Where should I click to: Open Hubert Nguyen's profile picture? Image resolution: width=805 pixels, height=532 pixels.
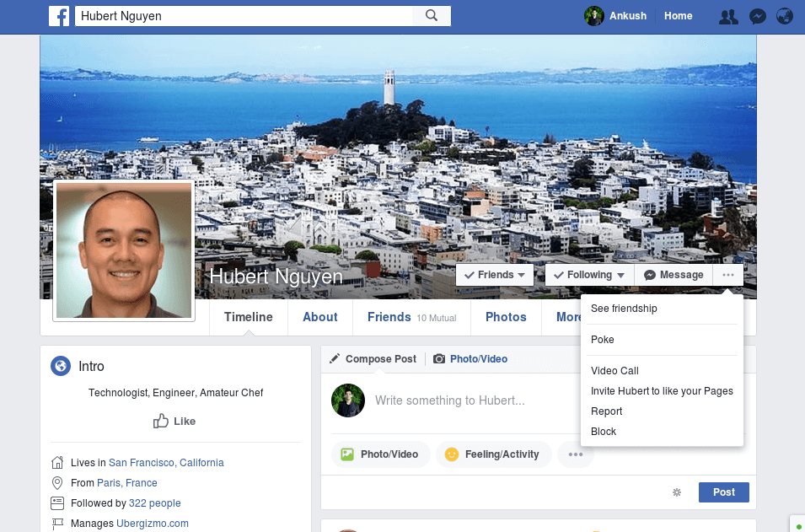click(x=124, y=250)
